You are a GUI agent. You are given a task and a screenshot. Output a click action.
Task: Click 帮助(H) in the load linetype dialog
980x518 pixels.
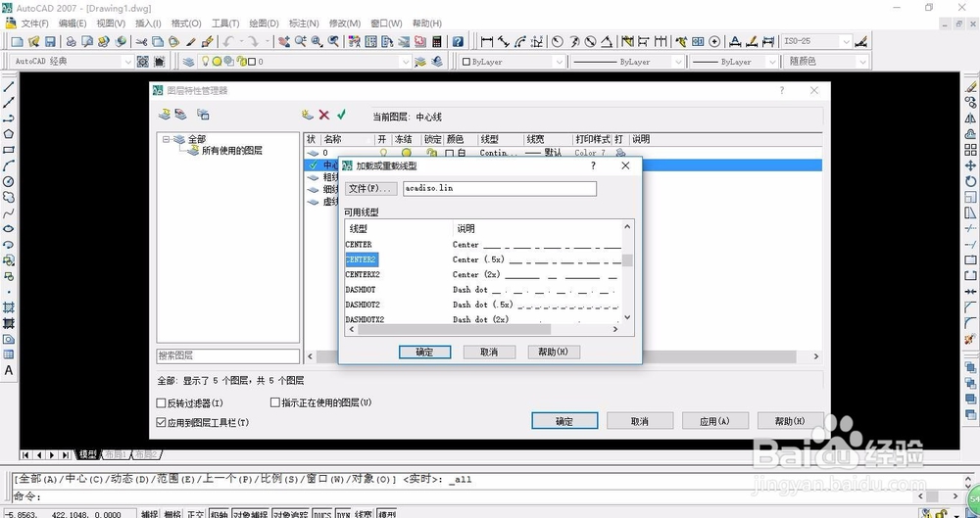click(x=554, y=352)
